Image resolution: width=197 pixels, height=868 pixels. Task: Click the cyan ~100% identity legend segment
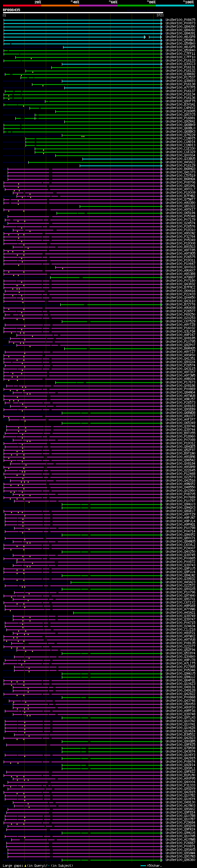click(x=175, y=6)
